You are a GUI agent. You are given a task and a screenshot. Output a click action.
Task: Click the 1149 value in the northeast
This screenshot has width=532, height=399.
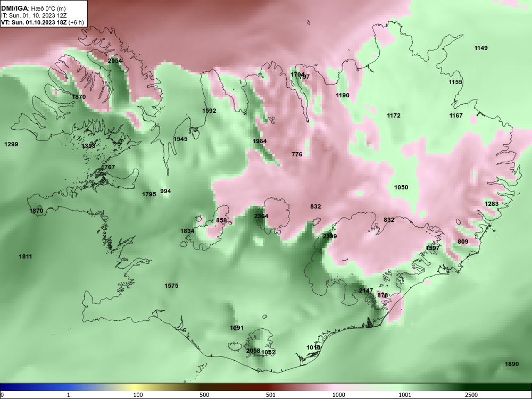(481, 48)
